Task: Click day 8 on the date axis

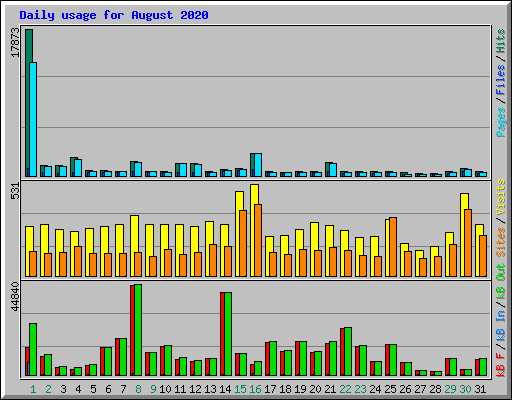Action: coord(138,389)
